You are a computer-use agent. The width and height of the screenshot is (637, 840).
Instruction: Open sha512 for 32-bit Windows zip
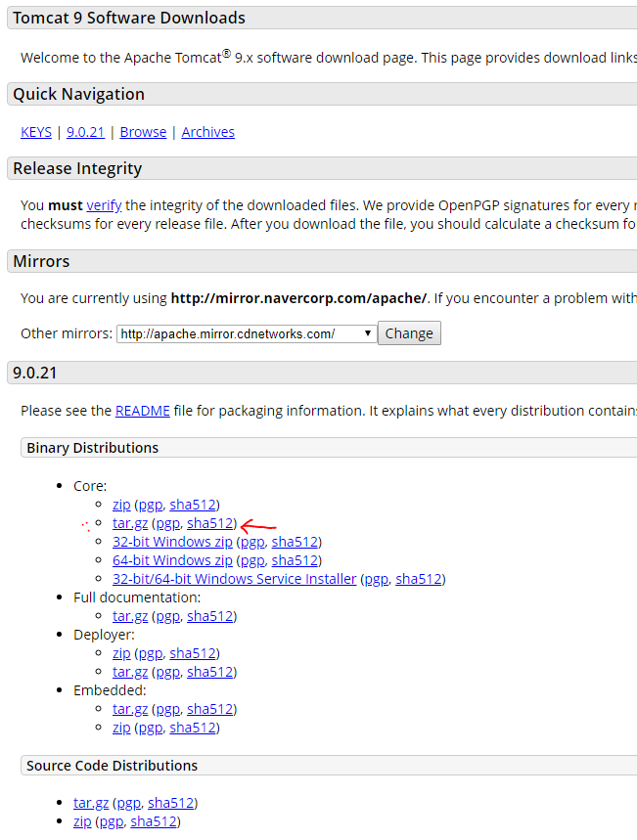(295, 542)
